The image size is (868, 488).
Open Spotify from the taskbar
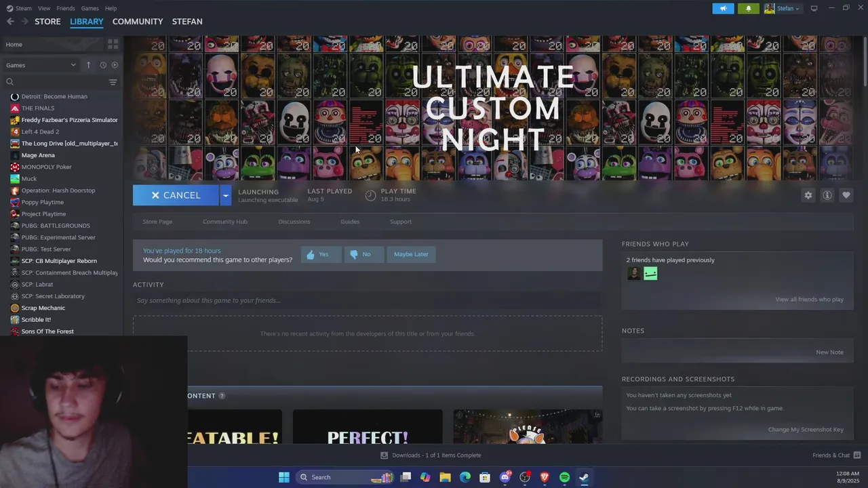point(564,477)
